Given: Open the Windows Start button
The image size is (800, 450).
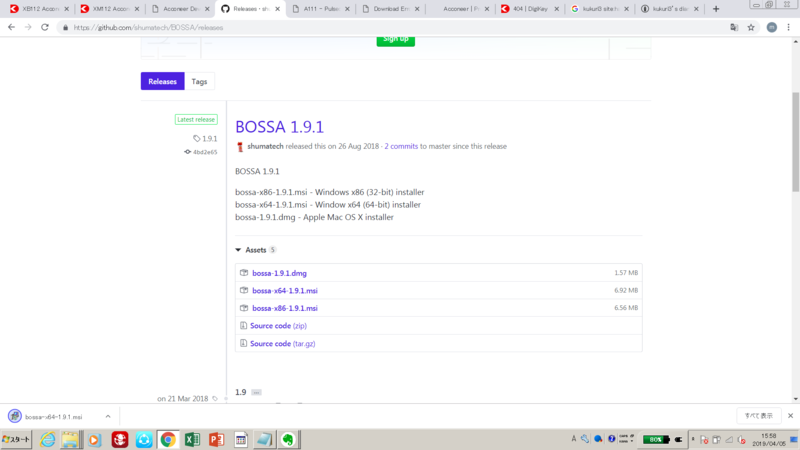Looking at the screenshot, I should tap(16, 439).
